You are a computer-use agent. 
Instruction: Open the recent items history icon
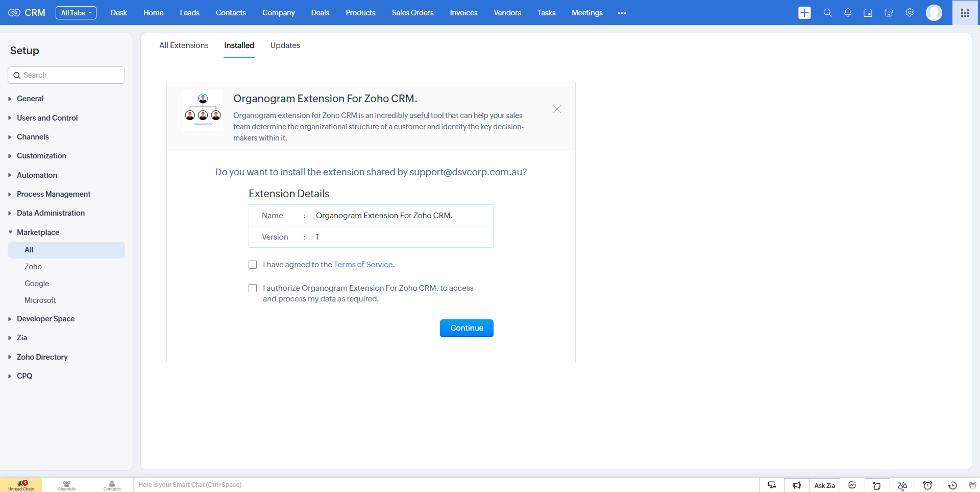[x=952, y=485]
